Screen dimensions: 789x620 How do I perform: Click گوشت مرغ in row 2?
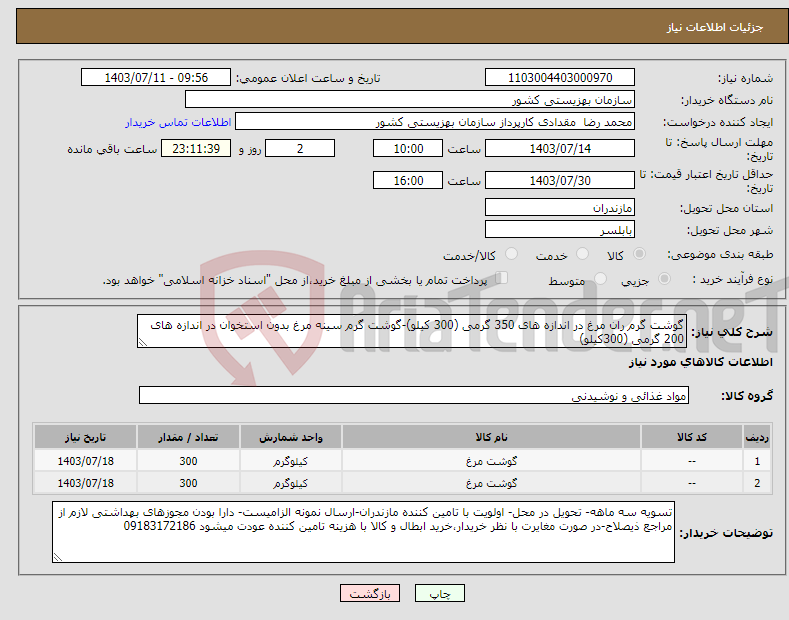pyautogui.click(x=491, y=483)
